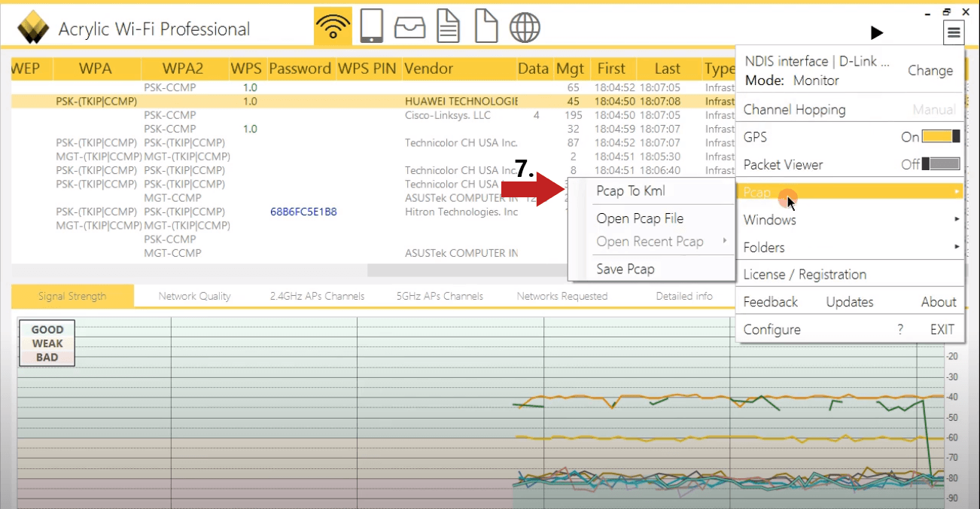
Task: Switch the GPS toggle off
Action: [x=941, y=137]
